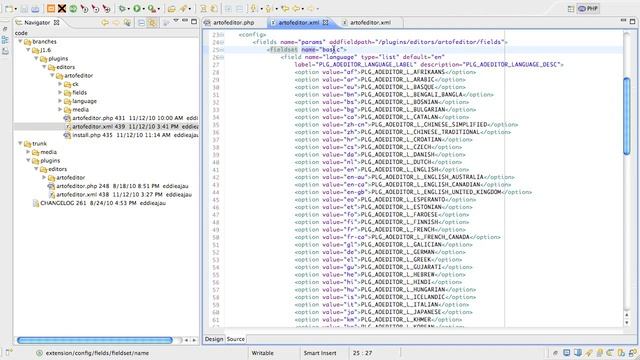Toggle code fold at line 24
This screenshot has height=360, width=640.
pos(222,42)
